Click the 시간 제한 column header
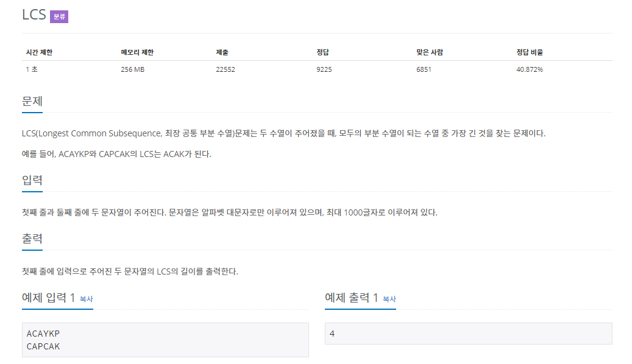This screenshot has height=364, width=632. 39,52
